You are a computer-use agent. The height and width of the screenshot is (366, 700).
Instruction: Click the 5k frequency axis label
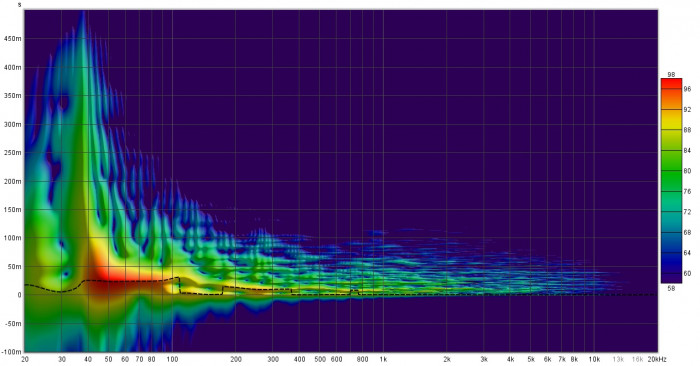tap(531, 359)
